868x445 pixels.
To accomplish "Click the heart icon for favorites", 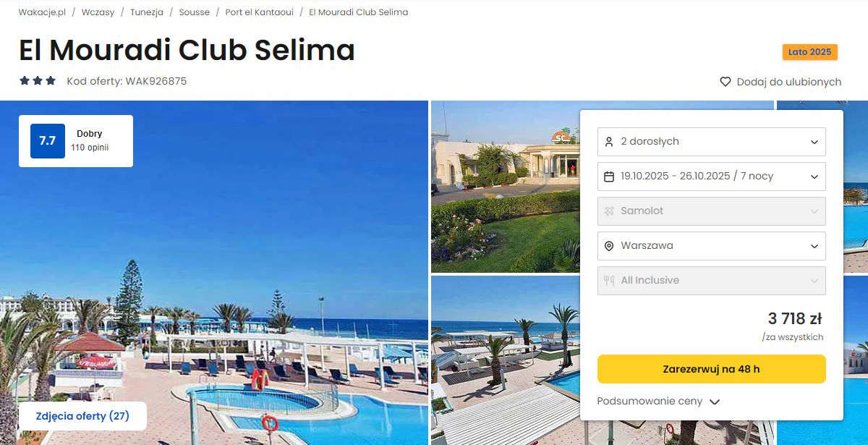I will click(x=726, y=82).
